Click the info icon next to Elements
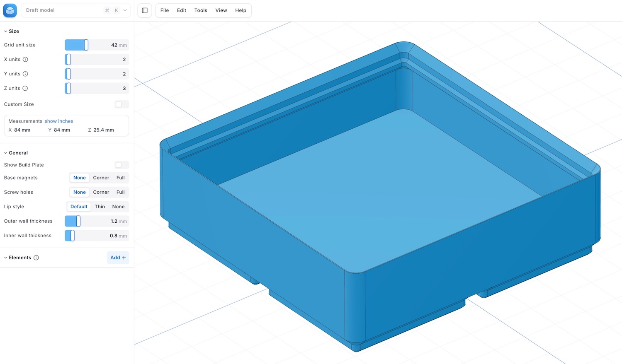This screenshot has width=622, height=364. (x=36, y=258)
